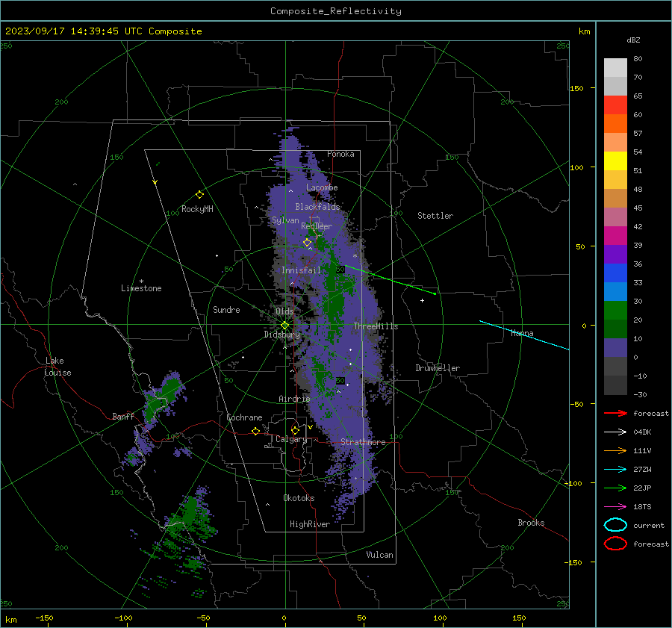Click the Drumheller town label
Viewport: 672px width, 628px height.
pos(438,368)
